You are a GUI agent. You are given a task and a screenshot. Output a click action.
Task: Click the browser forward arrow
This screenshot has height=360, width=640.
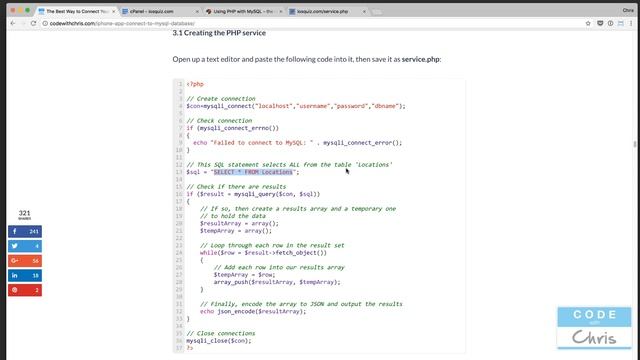tap(23, 23)
